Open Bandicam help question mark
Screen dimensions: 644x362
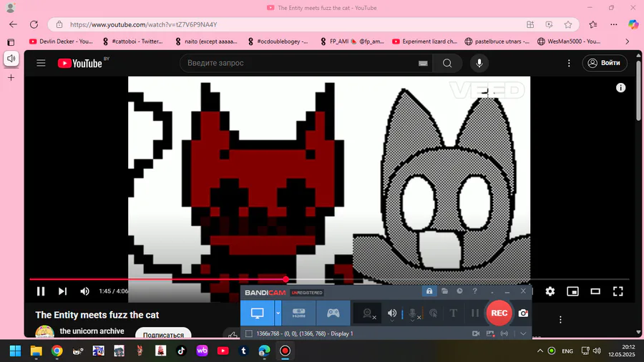click(x=475, y=291)
